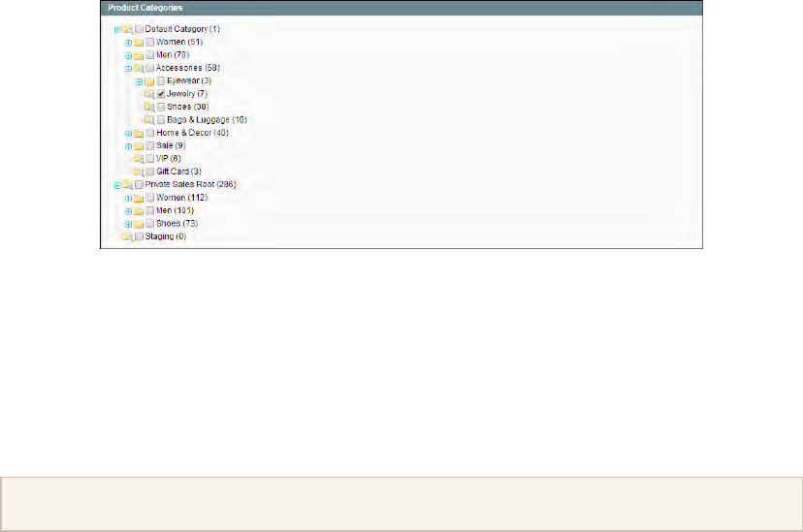Check the Accessories checkbox
Image resolution: width=803 pixels, height=532 pixels.
pyautogui.click(x=150, y=68)
